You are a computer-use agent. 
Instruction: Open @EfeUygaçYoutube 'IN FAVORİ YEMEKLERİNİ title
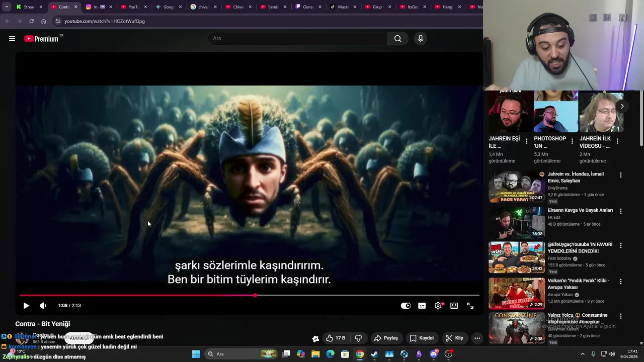(580, 248)
